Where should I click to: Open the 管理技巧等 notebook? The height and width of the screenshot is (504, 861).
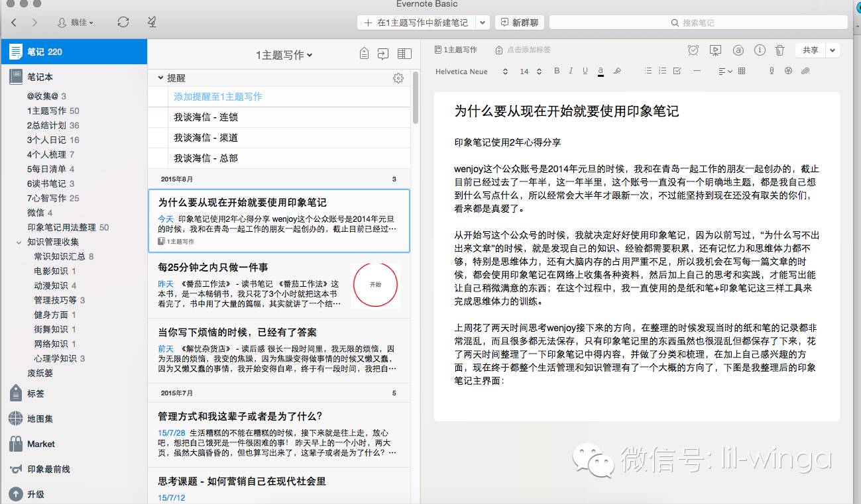(x=60, y=300)
